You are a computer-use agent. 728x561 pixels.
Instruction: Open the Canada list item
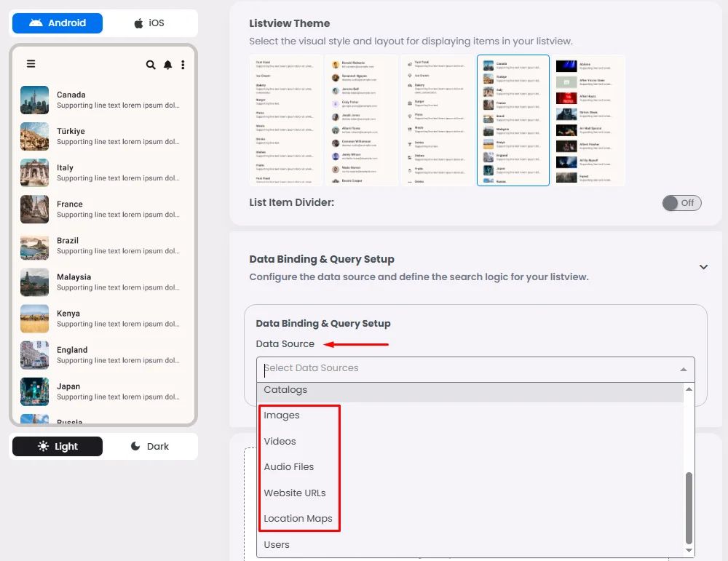pos(102,100)
